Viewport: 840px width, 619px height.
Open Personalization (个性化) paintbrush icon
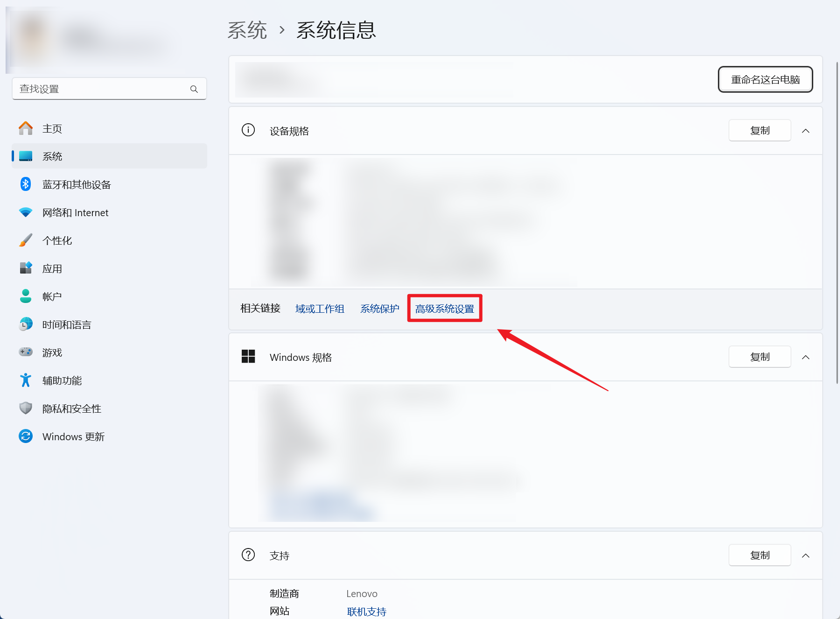(26, 240)
